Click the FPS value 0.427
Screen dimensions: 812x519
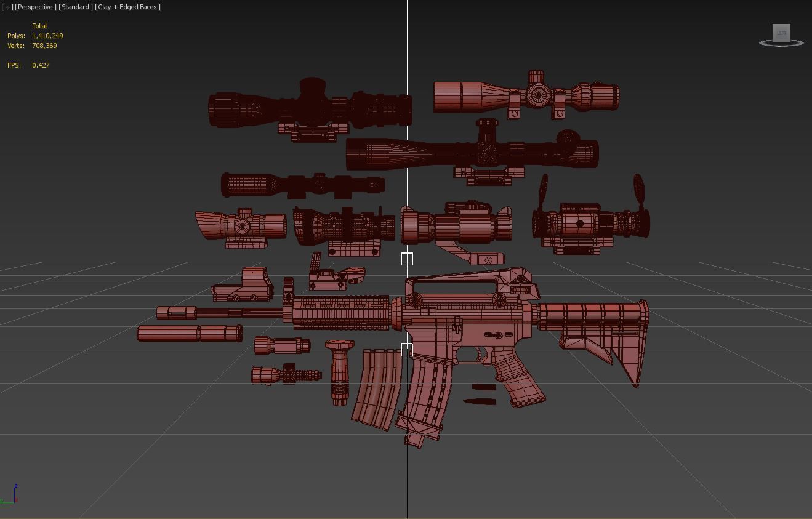coord(41,65)
